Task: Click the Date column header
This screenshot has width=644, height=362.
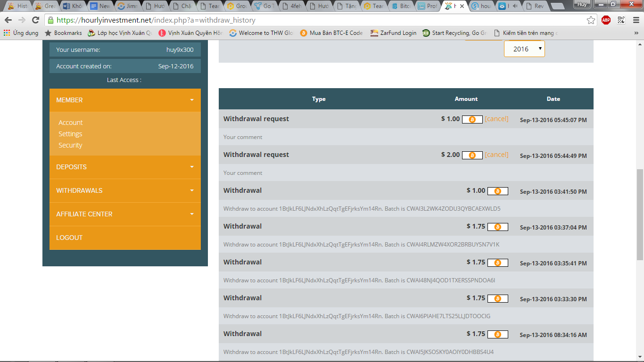Action: click(553, 99)
